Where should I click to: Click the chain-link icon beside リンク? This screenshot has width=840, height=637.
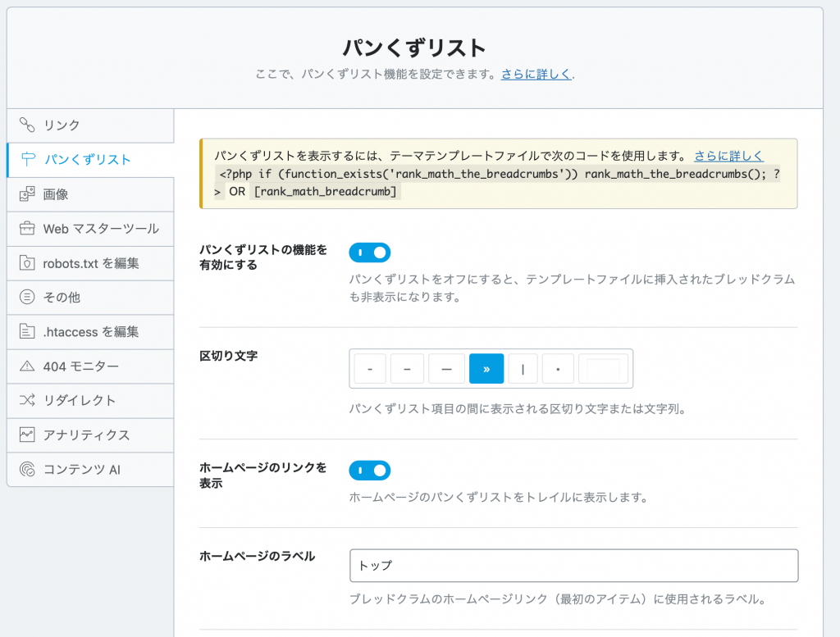coord(27,125)
